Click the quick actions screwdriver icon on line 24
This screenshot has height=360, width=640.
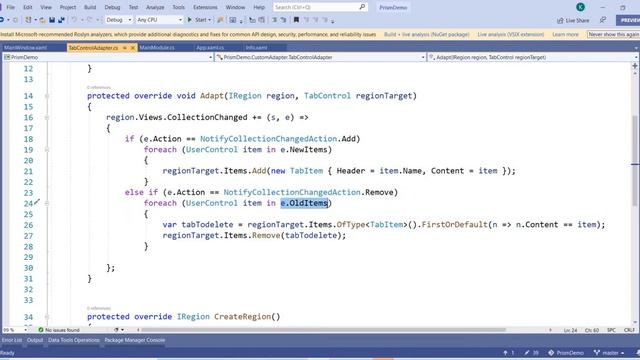(x=37, y=202)
